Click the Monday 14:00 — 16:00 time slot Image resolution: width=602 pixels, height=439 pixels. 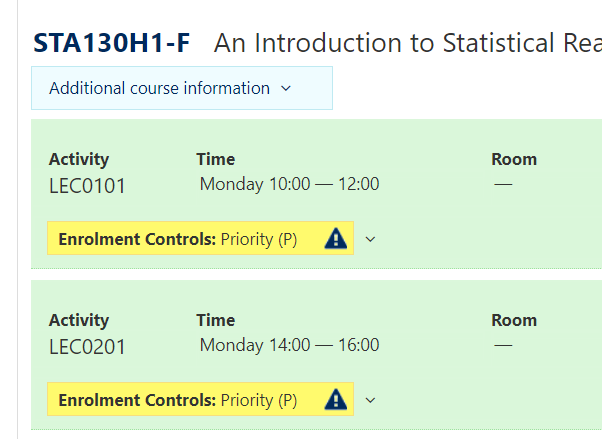289,345
